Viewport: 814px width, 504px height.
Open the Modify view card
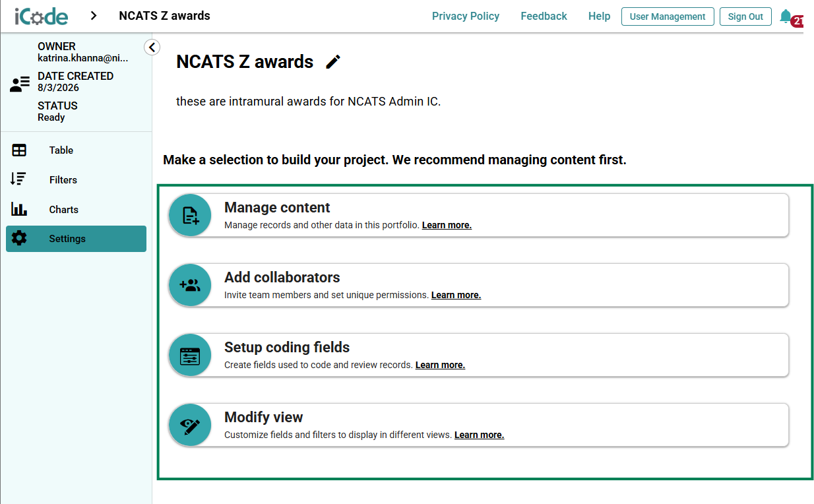[479, 425]
